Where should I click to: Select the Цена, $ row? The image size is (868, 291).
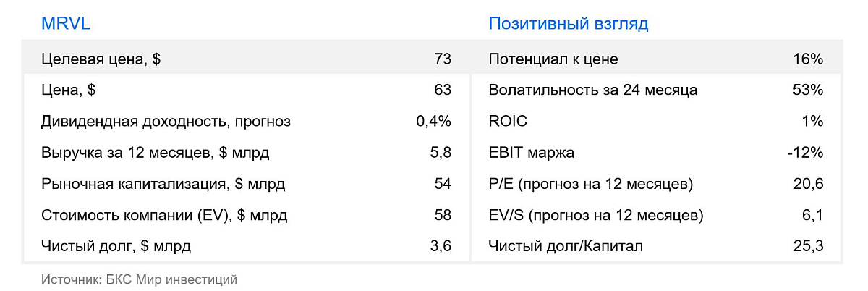point(247,90)
